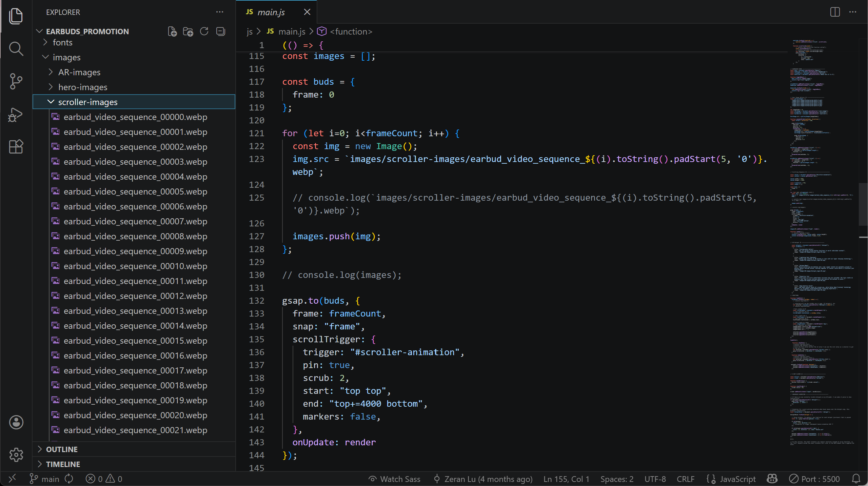Open the Search view in activity bar
This screenshot has width=868, height=486.
click(16, 49)
